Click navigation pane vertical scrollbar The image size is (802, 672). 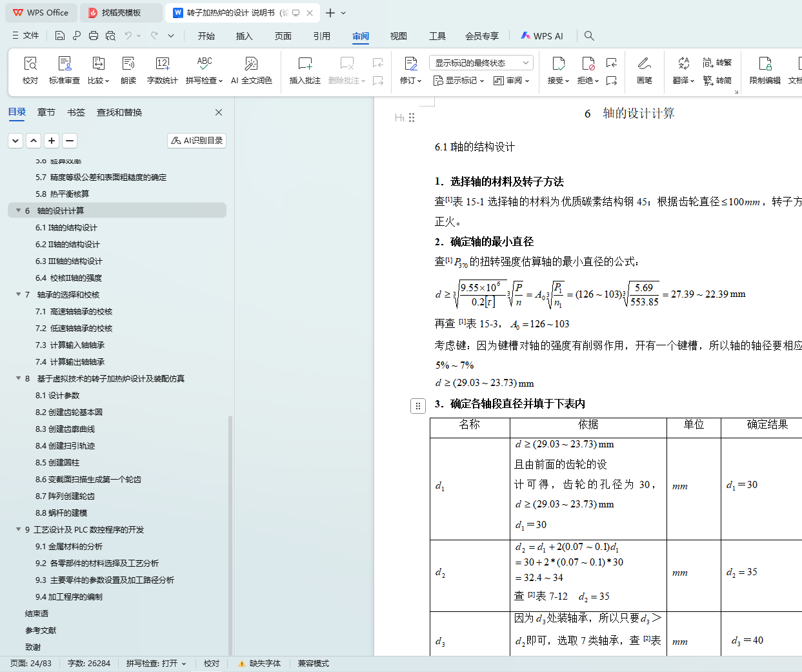230,536
